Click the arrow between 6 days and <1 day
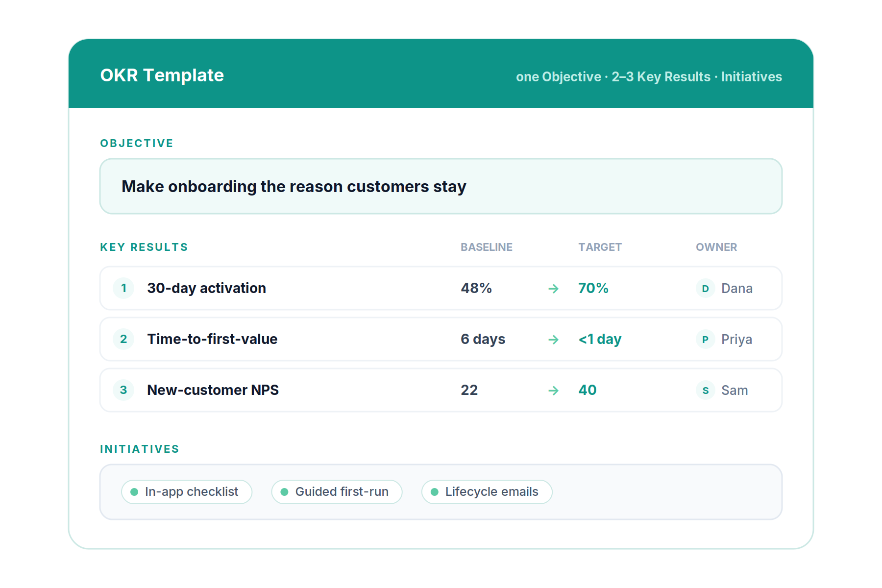Viewport: 882px width, 588px height. coord(553,340)
